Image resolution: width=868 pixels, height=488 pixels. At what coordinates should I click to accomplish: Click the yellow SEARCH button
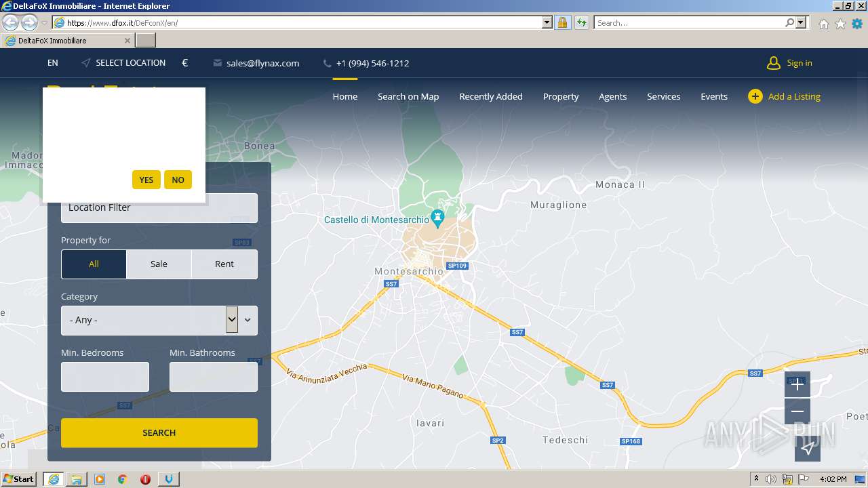(x=159, y=432)
